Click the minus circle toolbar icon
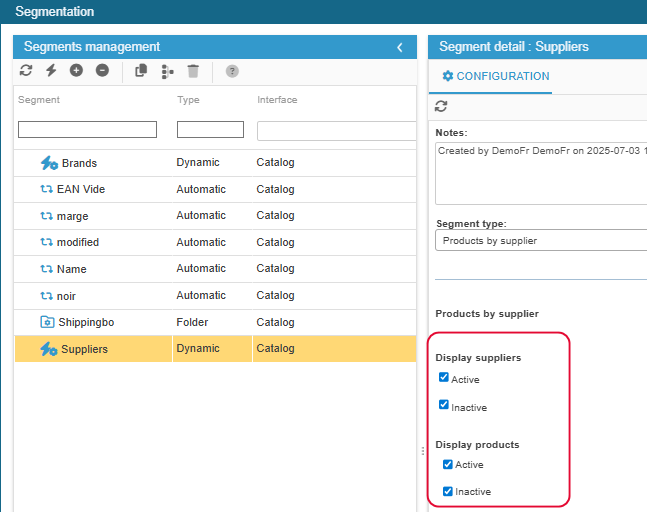647x512 pixels. click(102, 71)
